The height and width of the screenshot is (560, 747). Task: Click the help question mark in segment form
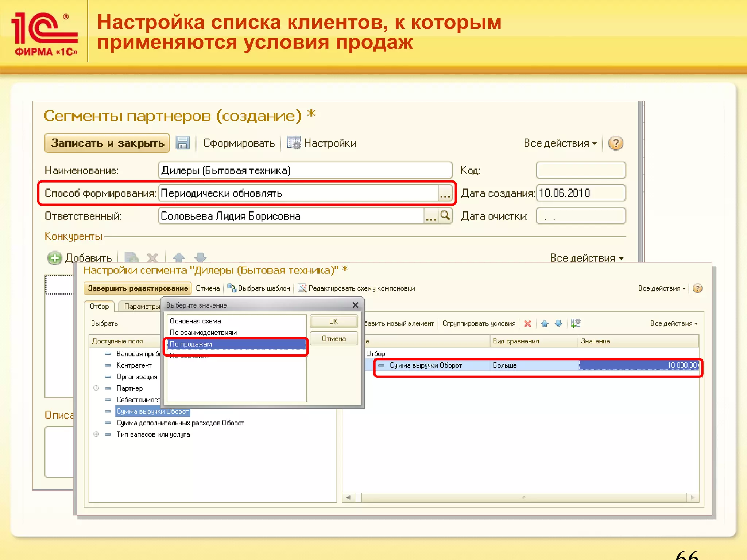[616, 143]
